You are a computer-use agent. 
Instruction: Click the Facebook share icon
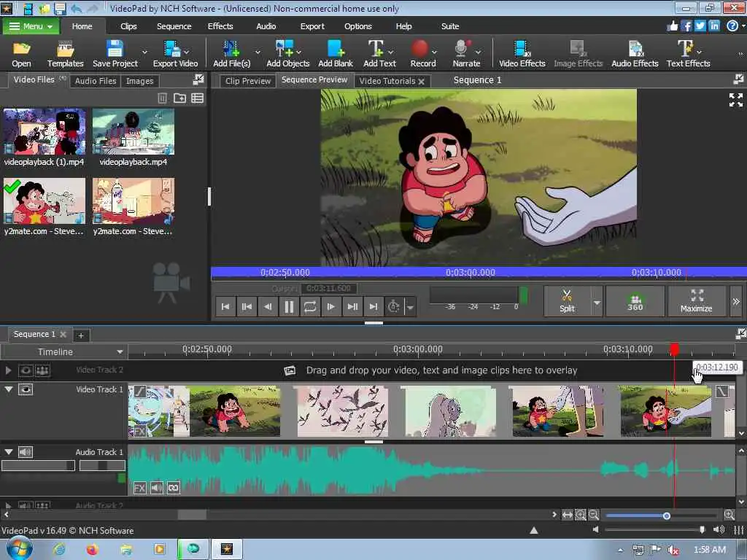686,26
